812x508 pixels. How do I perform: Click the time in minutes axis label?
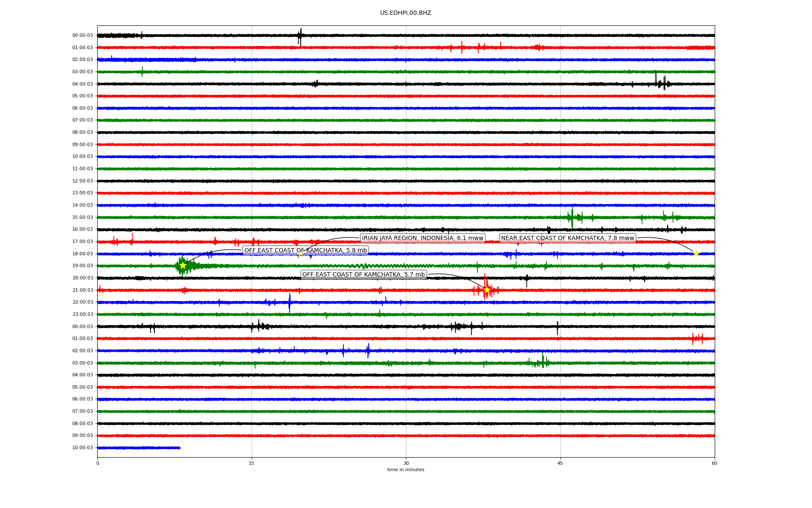pyautogui.click(x=405, y=469)
